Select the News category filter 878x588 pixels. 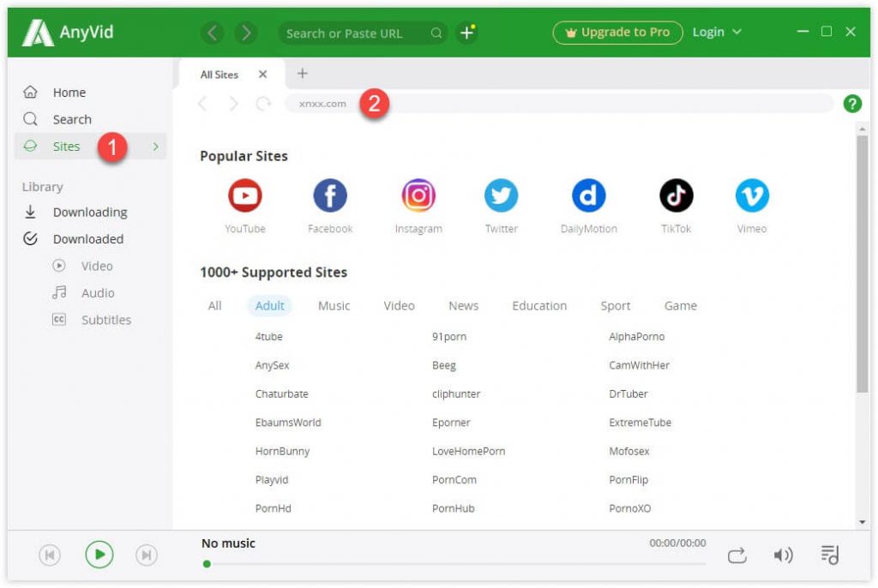point(464,306)
